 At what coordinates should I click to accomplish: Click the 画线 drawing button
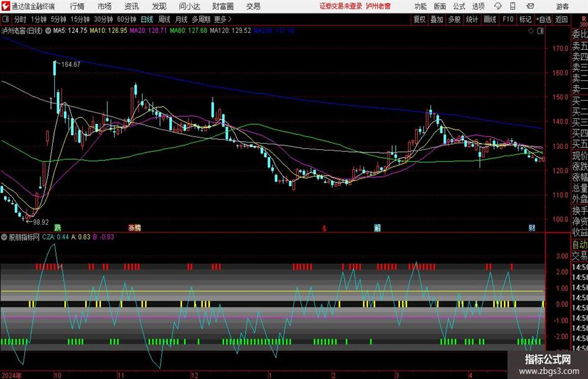tap(490, 19)
